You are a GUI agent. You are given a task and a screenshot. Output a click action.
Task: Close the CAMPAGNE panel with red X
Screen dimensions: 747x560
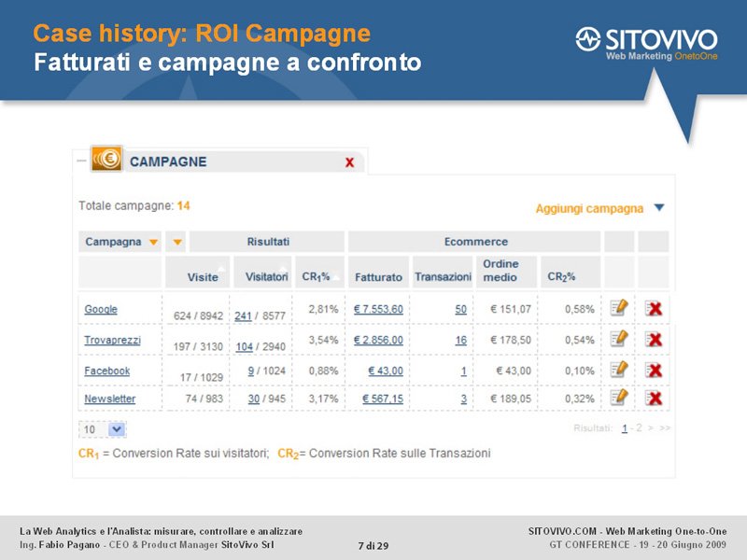[349, 162]
